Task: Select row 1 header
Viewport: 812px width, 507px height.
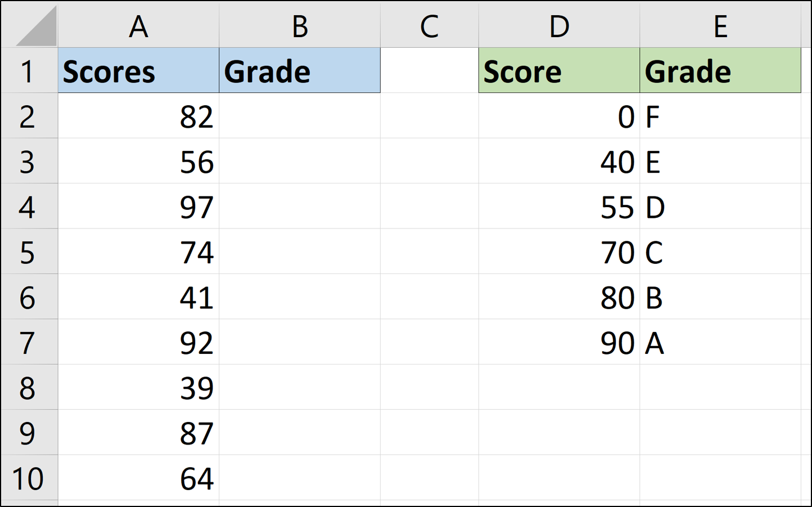Action: (28, 71)
